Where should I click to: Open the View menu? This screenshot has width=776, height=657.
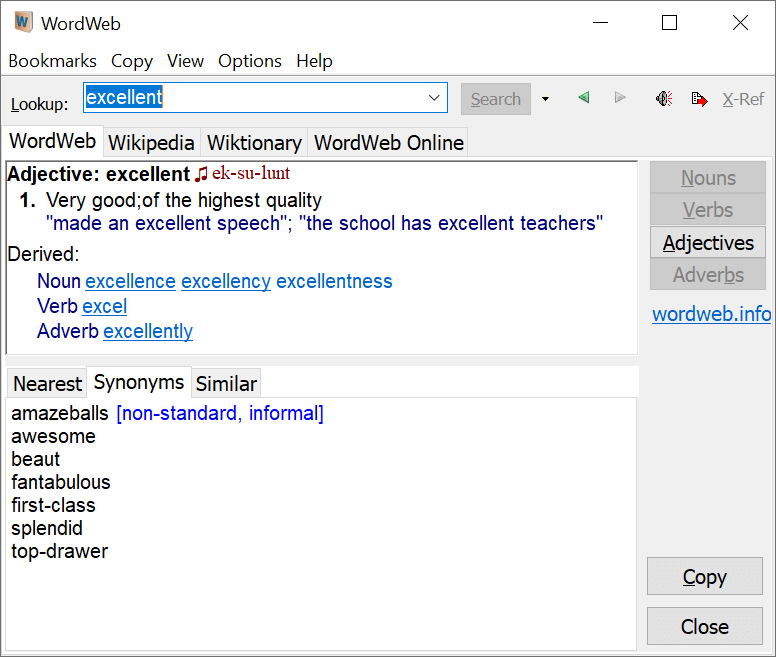click(x=185, y=61)
